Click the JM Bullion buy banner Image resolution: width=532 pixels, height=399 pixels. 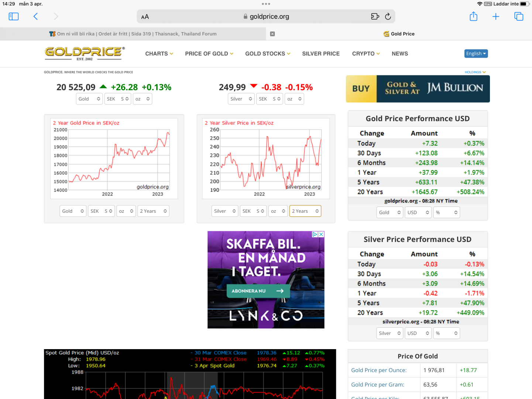pos(418,89)
